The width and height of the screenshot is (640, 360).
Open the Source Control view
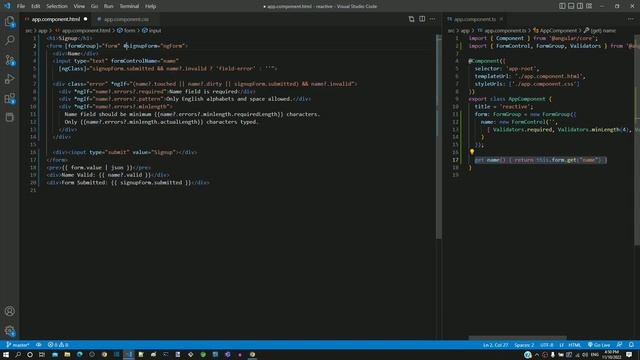tap(9, 60)
